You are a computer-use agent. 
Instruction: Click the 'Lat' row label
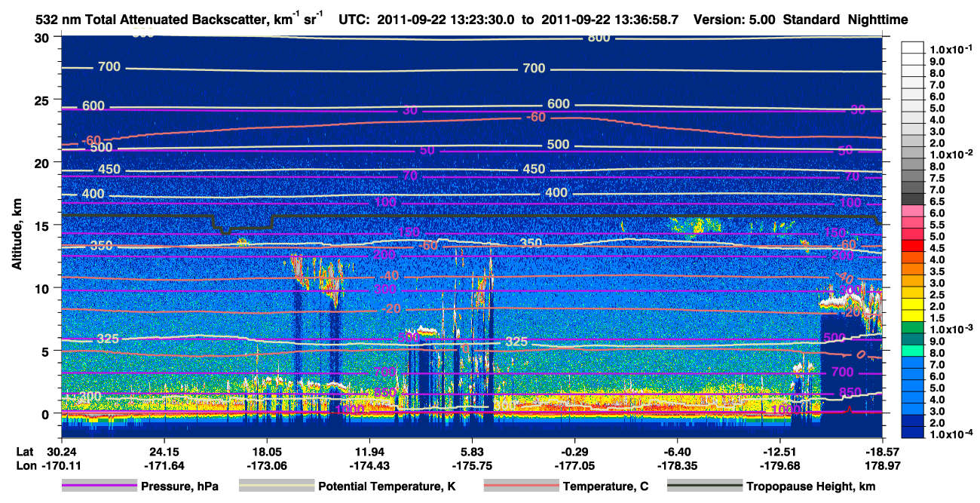(x=25, y=451)
